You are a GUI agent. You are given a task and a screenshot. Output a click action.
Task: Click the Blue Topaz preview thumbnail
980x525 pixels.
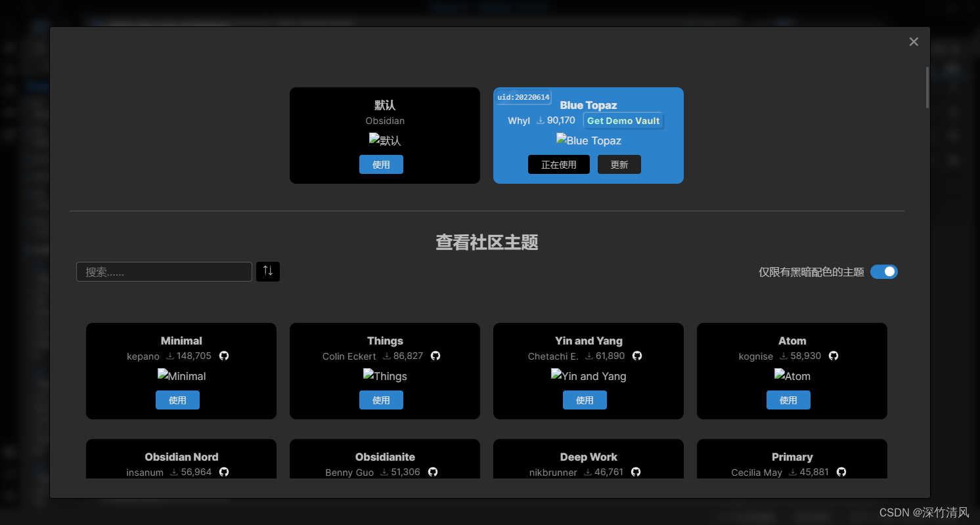point(588,140)
